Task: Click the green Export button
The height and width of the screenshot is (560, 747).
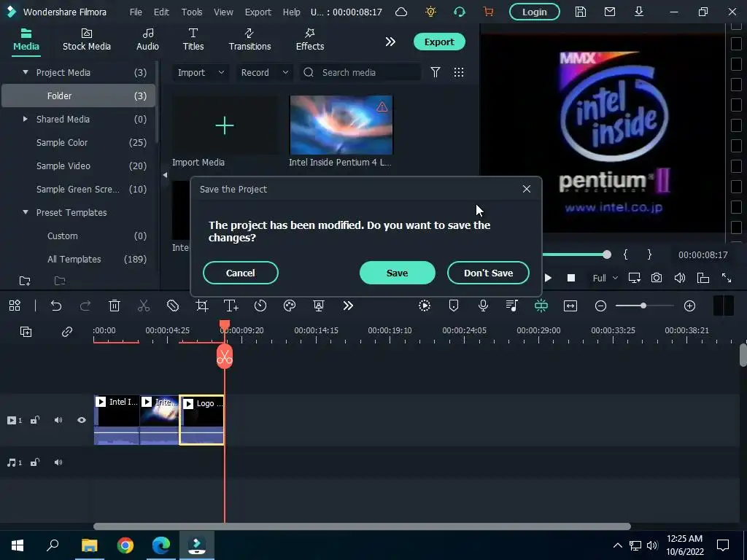Action: [x=438, y=42]
